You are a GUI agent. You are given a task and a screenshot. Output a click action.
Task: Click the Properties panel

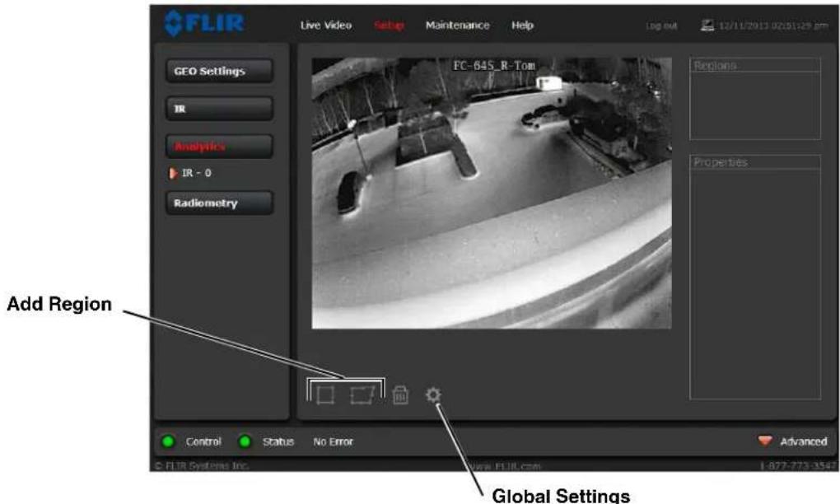coord(755,277)
